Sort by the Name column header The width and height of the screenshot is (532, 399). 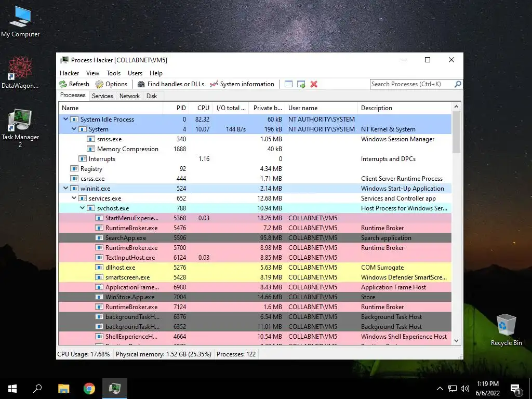(111, 108)
